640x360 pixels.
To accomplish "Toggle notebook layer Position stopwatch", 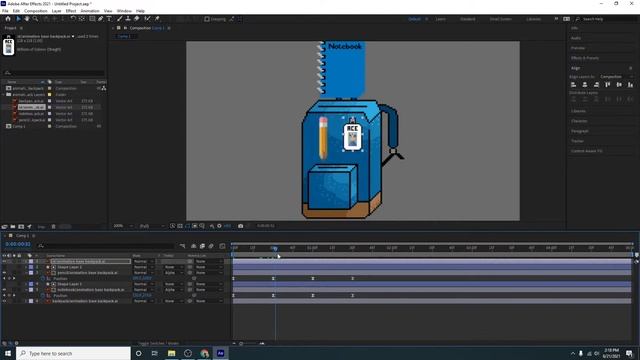I will coord(43,296).
